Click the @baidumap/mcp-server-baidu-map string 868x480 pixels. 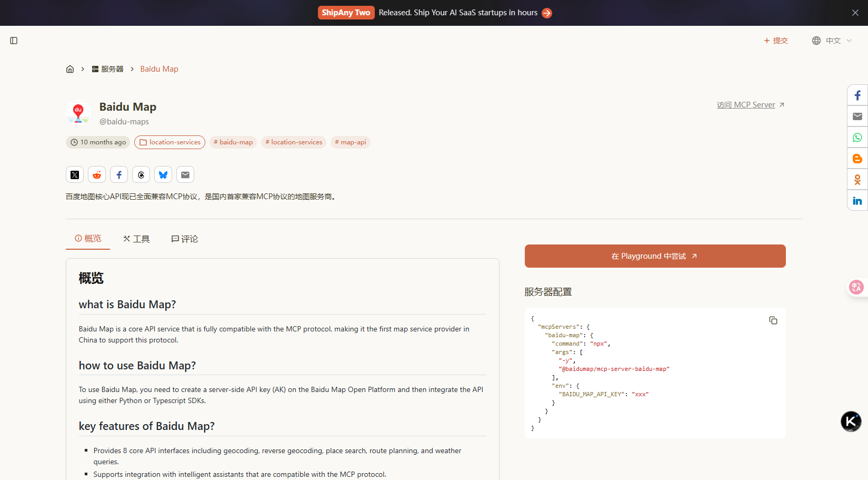tap(614, 369)
